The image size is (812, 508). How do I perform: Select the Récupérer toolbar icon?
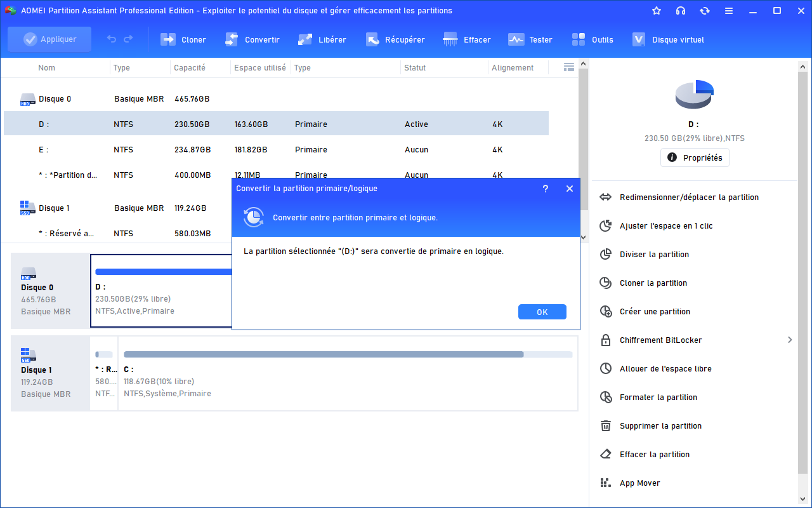coord(372,39)
